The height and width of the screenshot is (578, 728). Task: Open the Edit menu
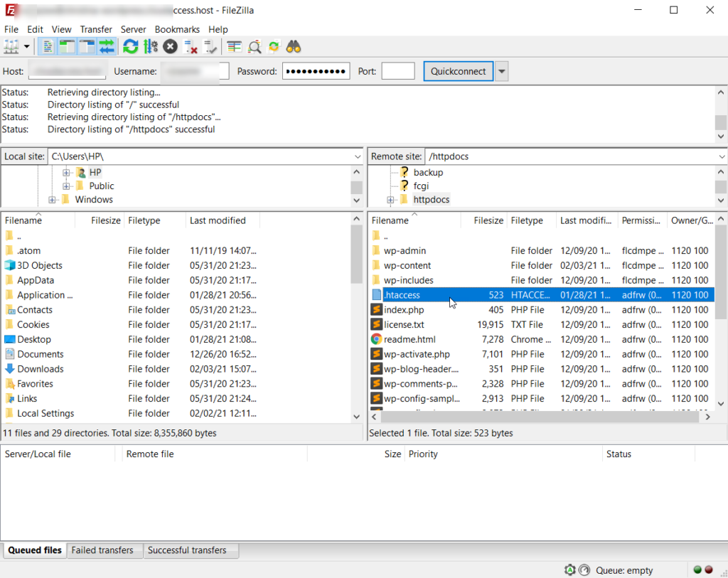(36, 29)
